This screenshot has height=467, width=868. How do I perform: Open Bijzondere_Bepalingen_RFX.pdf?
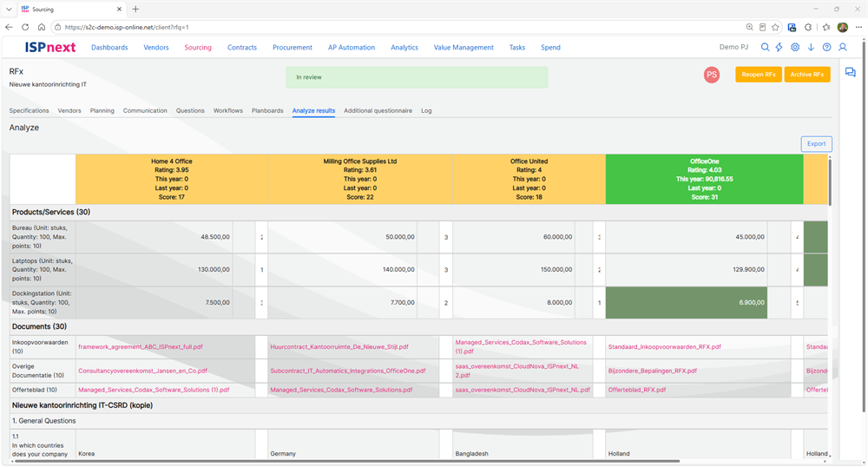(653, 371)
